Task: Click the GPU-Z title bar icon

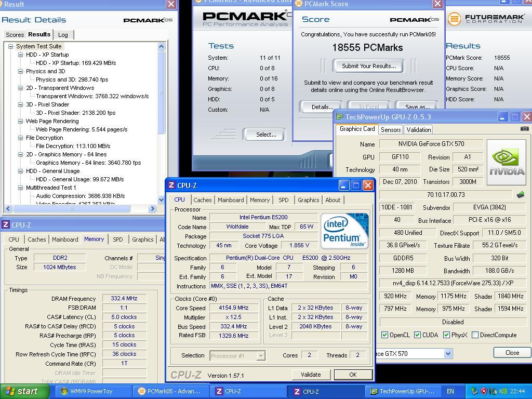Action: (339, 117)
